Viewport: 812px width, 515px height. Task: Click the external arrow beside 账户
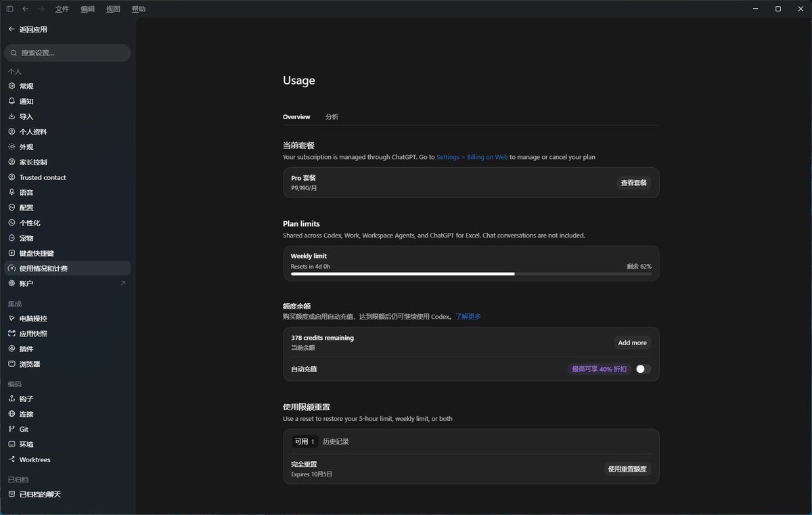122,283
